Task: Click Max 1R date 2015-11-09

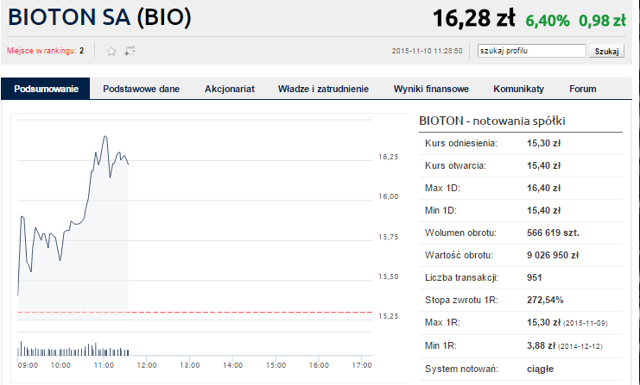Action: pos(585,323)
